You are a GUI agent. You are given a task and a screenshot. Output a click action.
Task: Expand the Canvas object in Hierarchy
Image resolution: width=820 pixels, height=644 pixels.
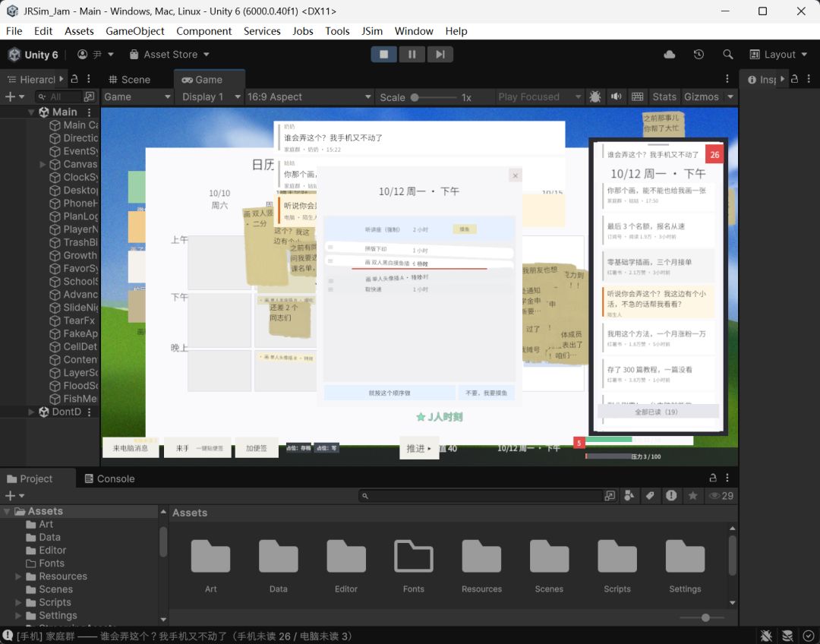[x=43, y=164]
